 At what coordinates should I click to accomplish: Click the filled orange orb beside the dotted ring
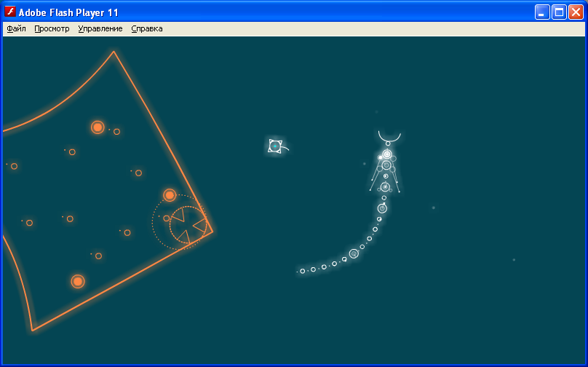click(x=170, y=195)
